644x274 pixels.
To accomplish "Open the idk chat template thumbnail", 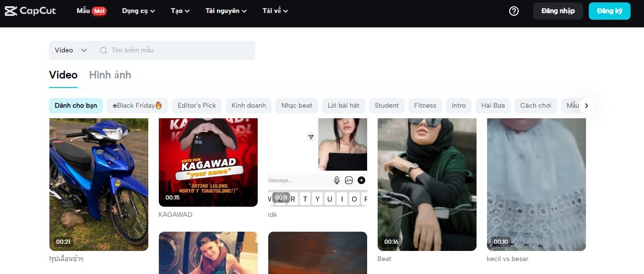I will point(318,162).
